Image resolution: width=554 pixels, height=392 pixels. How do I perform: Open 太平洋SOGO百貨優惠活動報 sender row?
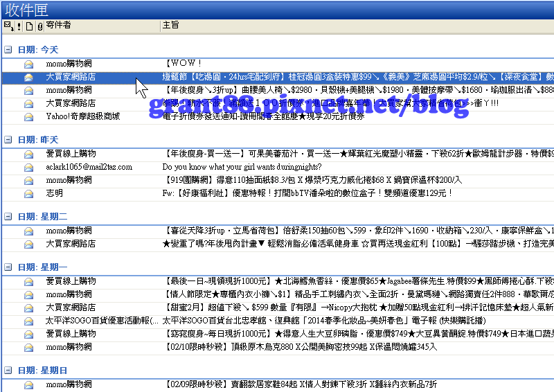point(102,321)
